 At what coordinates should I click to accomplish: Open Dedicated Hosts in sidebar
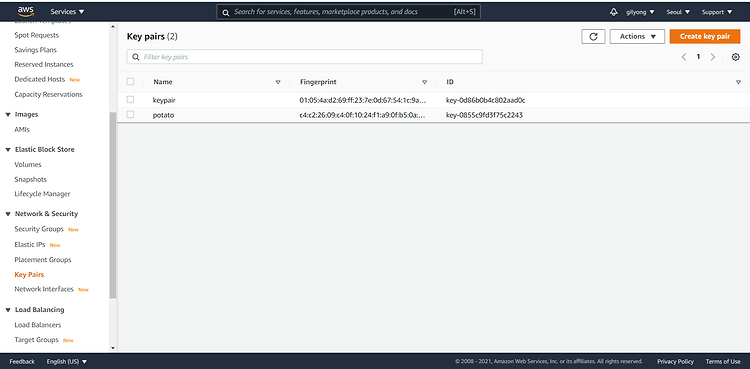(39, 79)
